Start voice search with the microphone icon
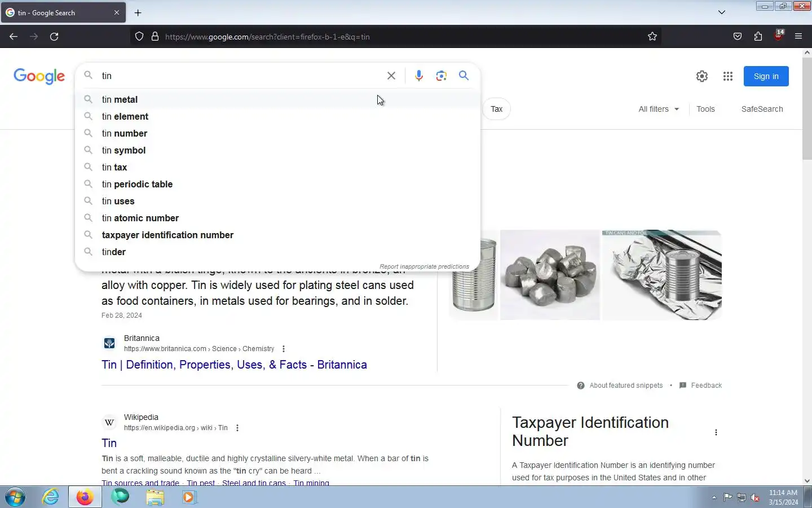812x508 pixels. [x=418, y=76]
